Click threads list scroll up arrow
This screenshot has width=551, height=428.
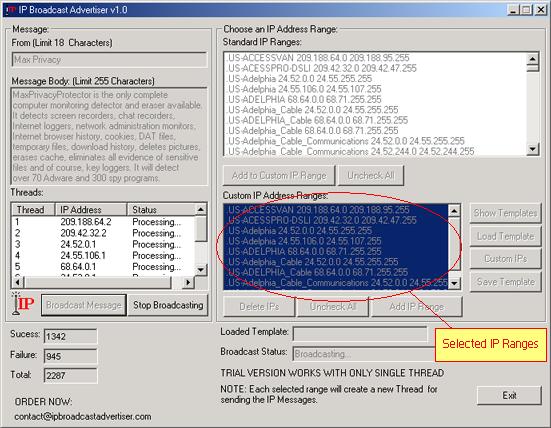click(201, 210)
